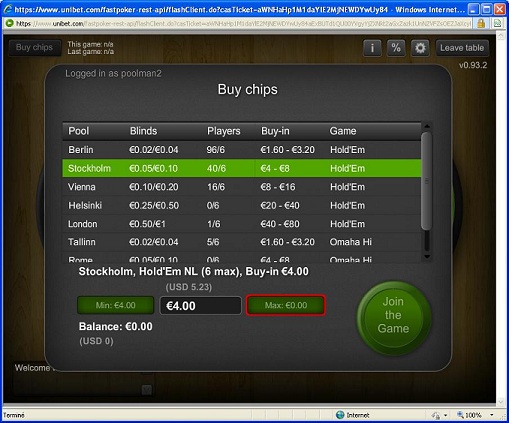Click the Pool column header
The height and width of the screenshot is (423, 509).
tap(79, 131)
